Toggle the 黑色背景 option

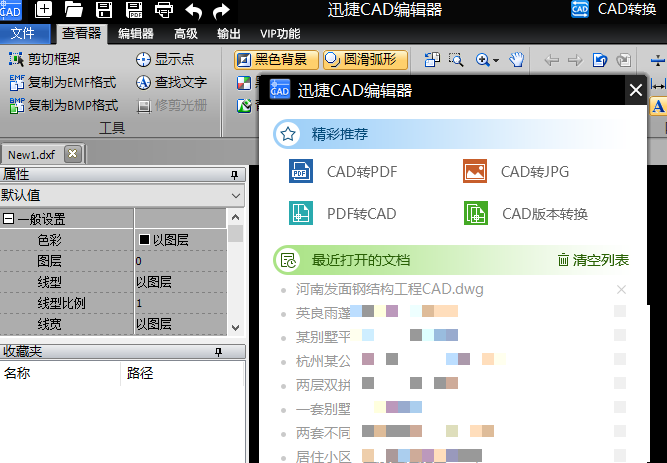pyautogui.click(x=276, y=60)
